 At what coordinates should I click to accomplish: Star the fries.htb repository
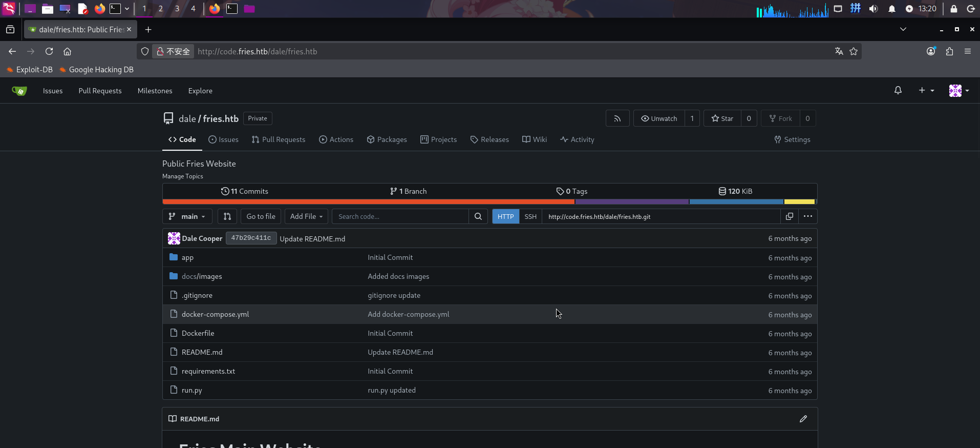[722, 118]
